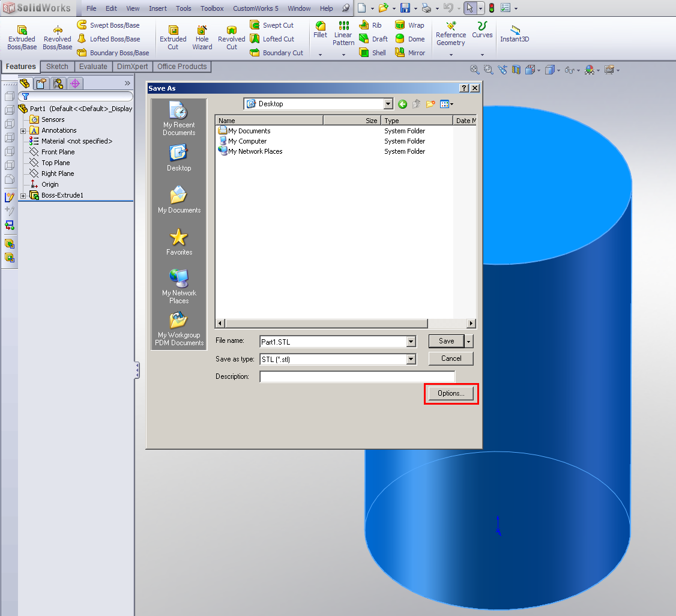Viewport: 676px width, 616px height.
Task: Select My Computer in file list
Action: (x=243, y=141)
